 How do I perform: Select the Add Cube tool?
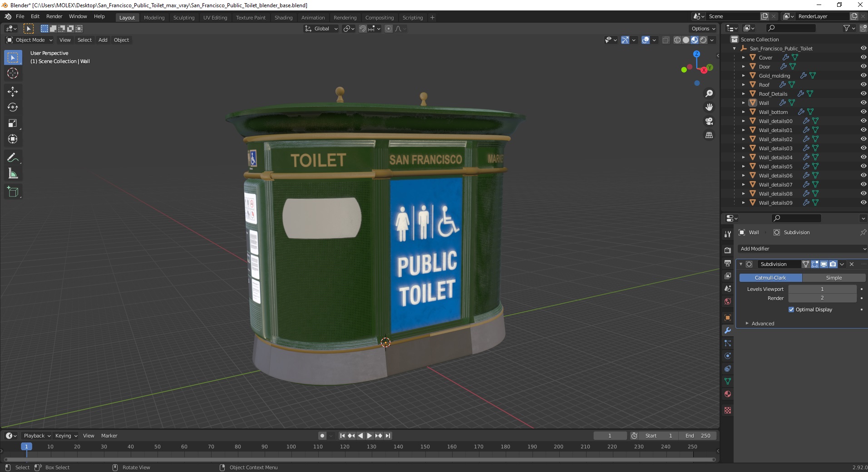[x=13, y=192]
